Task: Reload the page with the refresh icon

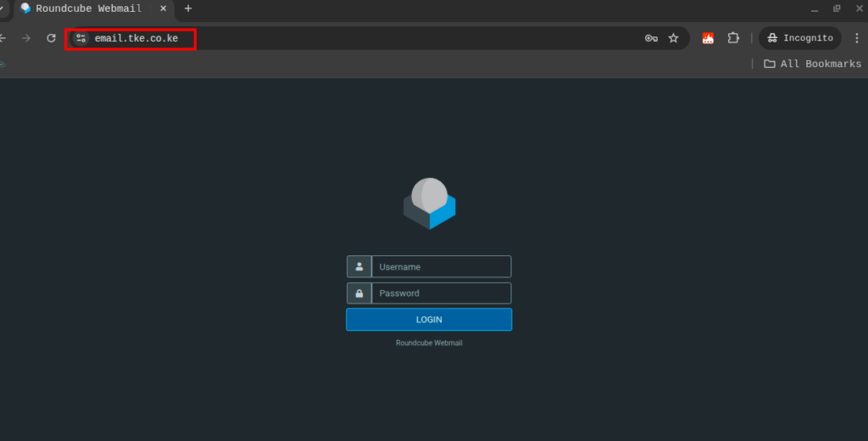Action: coord(51,38)
